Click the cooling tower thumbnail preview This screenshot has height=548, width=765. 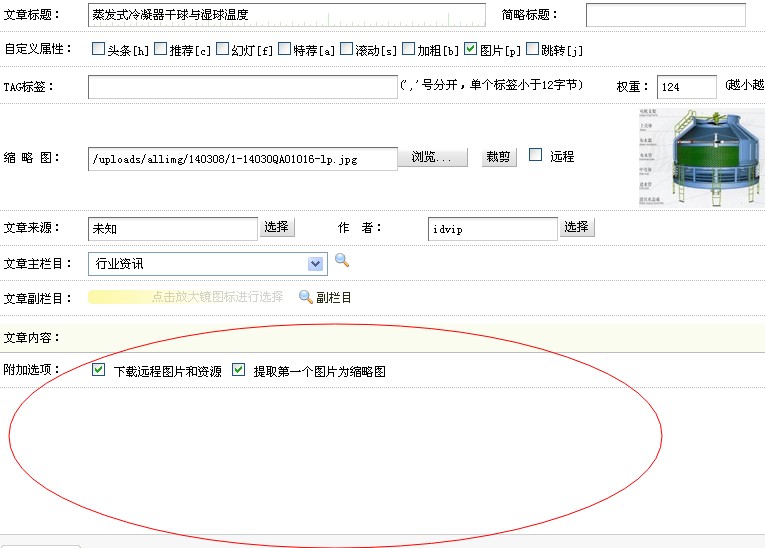pos(702,158)
